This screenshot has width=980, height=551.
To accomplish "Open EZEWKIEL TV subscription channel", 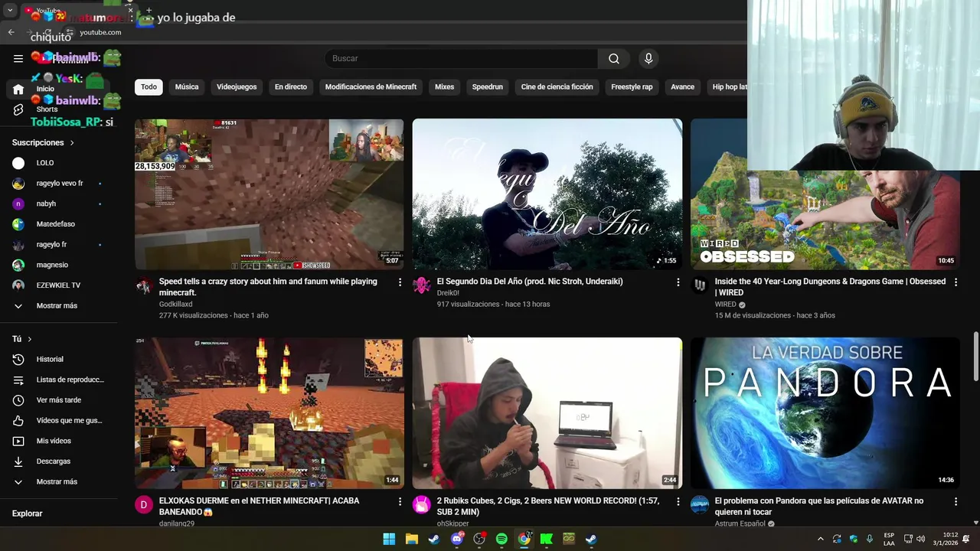I will coord(59,285).
